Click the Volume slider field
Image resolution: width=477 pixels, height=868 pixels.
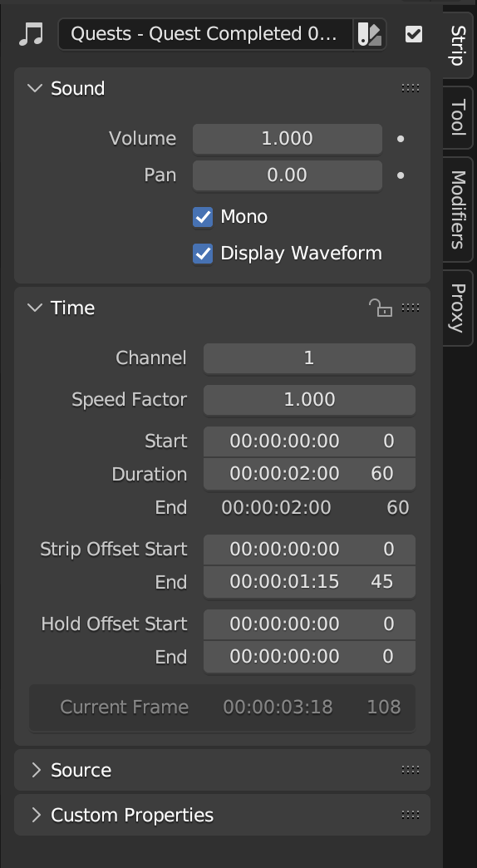[x=288, y=138]
